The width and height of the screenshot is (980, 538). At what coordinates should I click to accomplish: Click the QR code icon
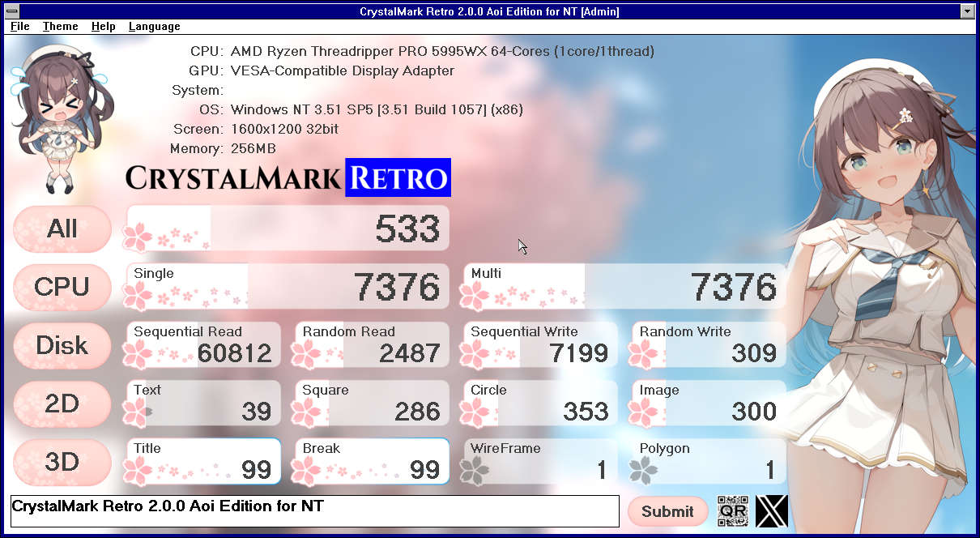click(733, 510)
